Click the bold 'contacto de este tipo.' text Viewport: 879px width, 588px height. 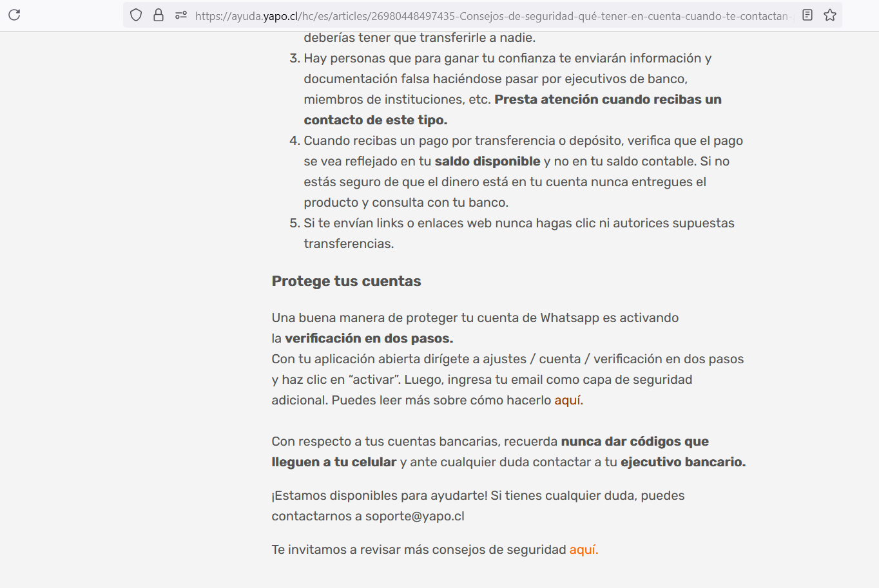click(x=376, y=120)
